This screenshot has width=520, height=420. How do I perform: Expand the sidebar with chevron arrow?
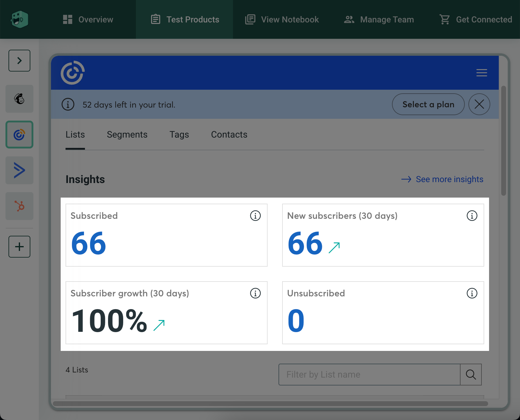(19, 61)
